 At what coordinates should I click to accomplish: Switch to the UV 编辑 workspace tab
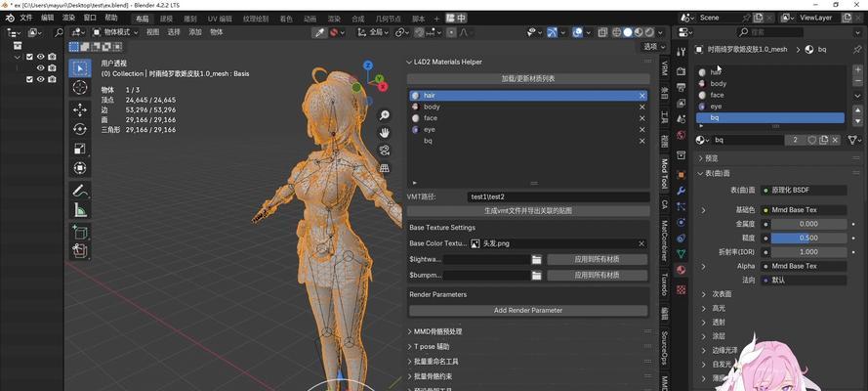click(x=220, y=19)
